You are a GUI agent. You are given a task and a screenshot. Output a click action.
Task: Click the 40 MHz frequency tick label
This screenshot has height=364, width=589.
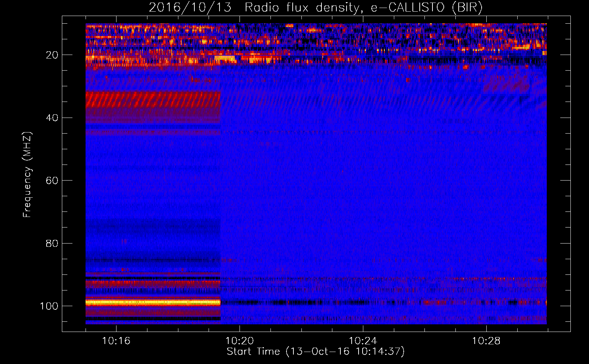pos(52,118)
